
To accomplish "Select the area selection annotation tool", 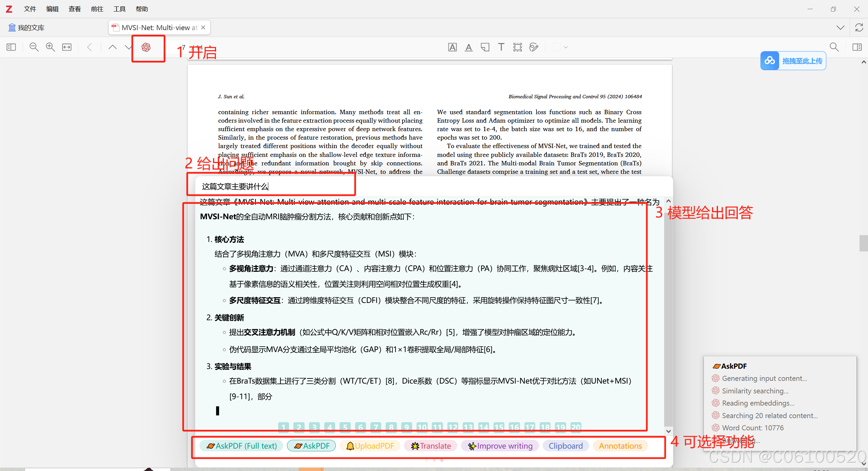I will (x=517, y=47).
